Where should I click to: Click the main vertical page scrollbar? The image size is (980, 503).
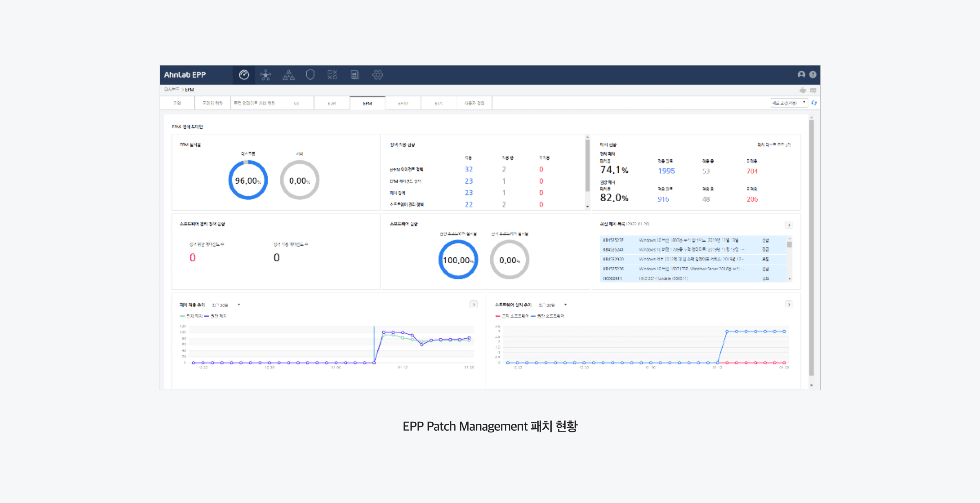pyautogui.click(x=811, y=245)
